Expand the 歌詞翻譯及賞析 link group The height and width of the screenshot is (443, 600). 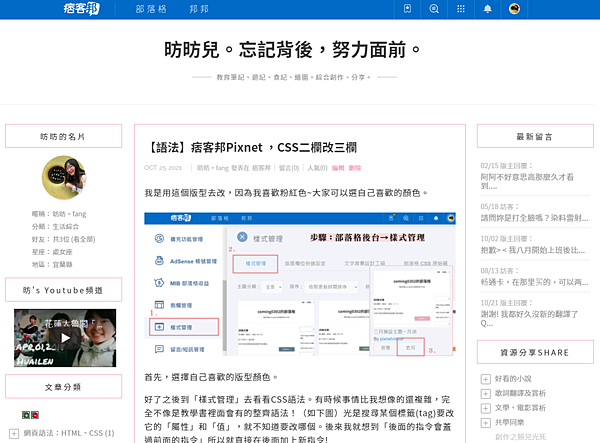click(485, 394)
